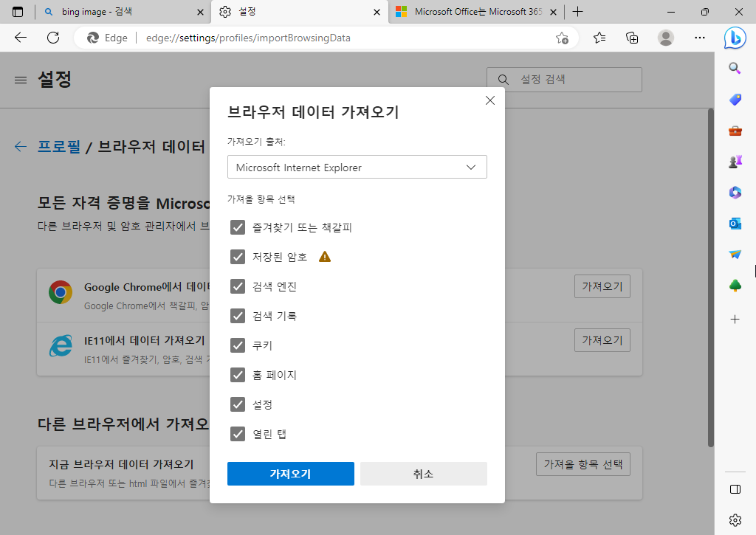
Task: Click the Internet Explorer logo in IE11 row
Action: click(x=61, y=345)
